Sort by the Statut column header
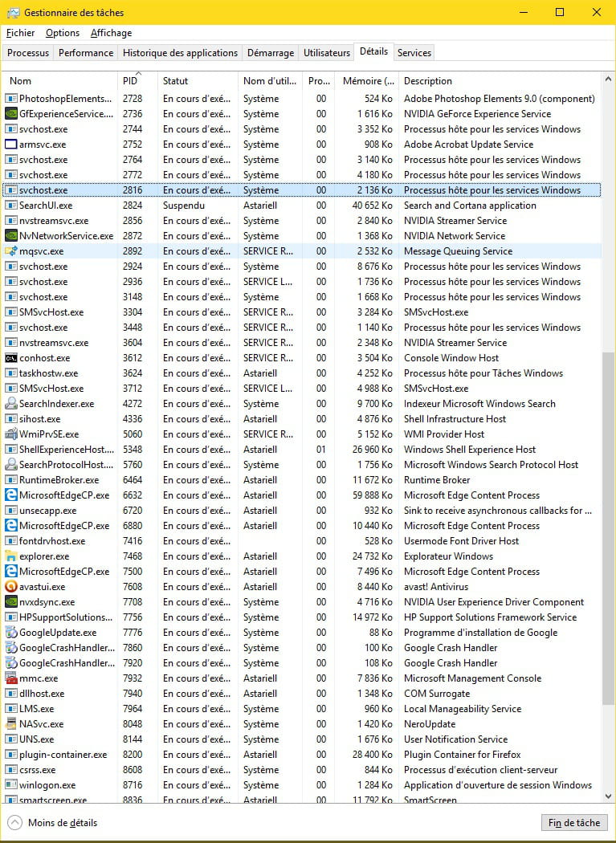Image resolution: width=616 pixels, height=843 pixels. click(198, 81)
